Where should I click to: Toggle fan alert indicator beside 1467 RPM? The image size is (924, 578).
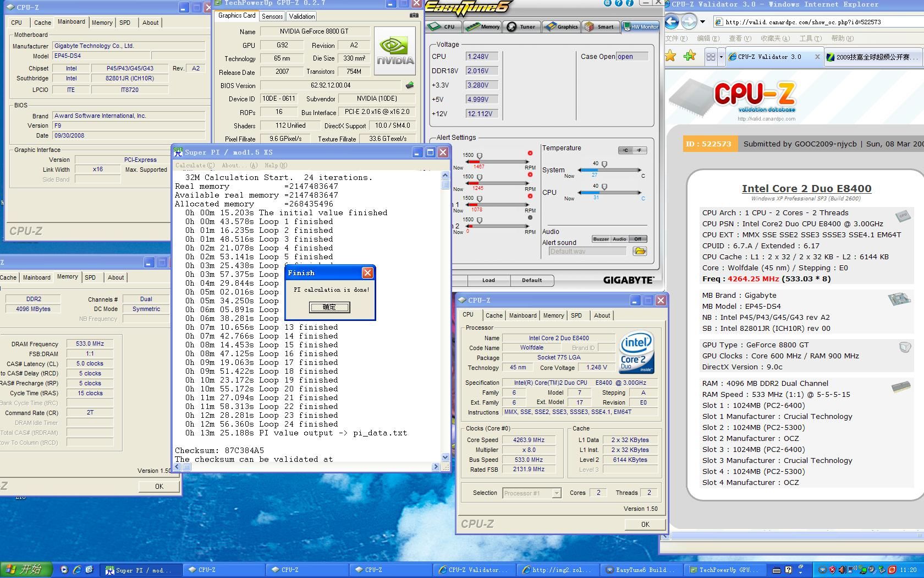click(530, 153)
